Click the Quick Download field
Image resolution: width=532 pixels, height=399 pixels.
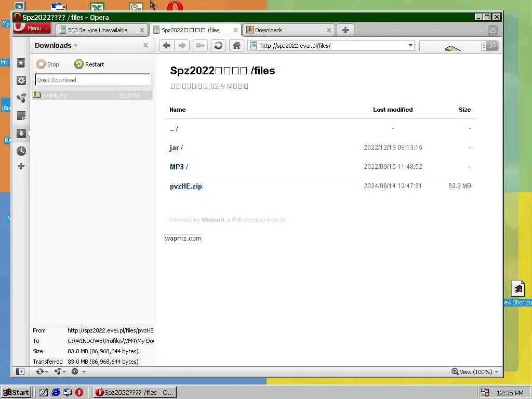pyautogui.click(x=92, y=80)
